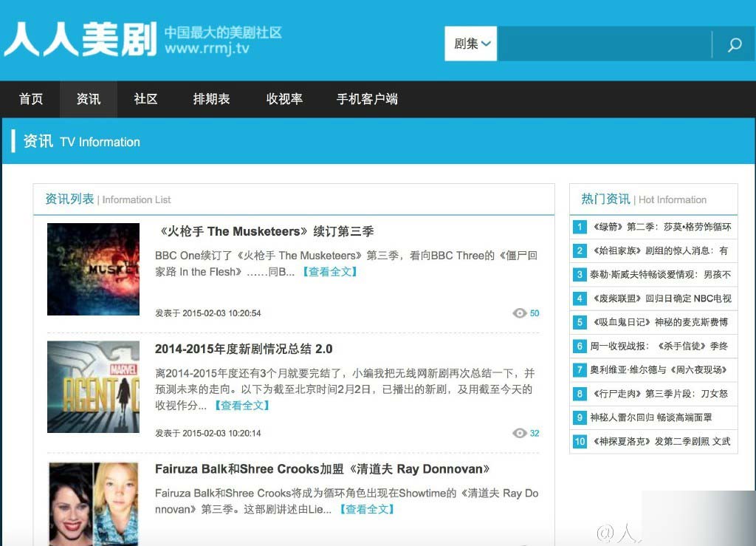Open the 收视率 navigation item
Image resolution: width=756 pixels, height=546 pixels.
[x=284, y=99]
